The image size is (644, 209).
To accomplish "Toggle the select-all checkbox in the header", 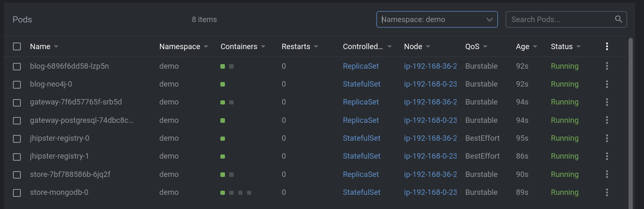I will coord(17,47).
